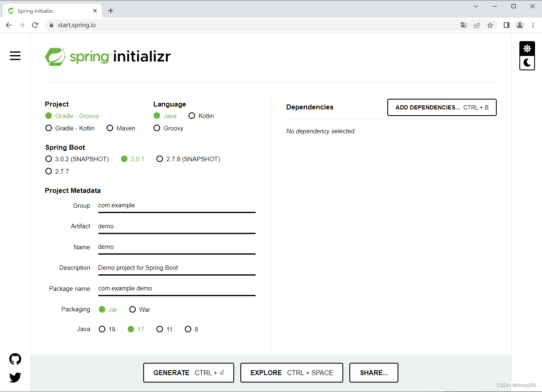Image resolution: width=542 pixels, height=392 pixels.
Task: Go forward in browser history
Action: [x=22, y=25]
